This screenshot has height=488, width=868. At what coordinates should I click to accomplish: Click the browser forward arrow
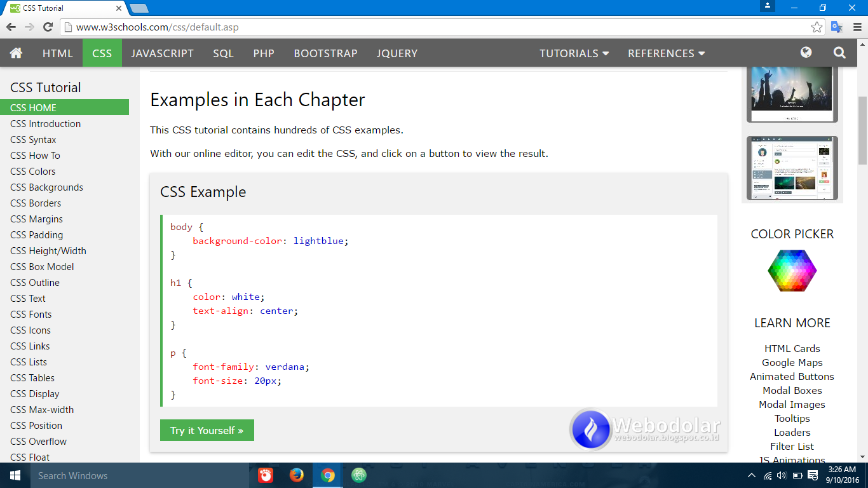click(x=29, y=27)
